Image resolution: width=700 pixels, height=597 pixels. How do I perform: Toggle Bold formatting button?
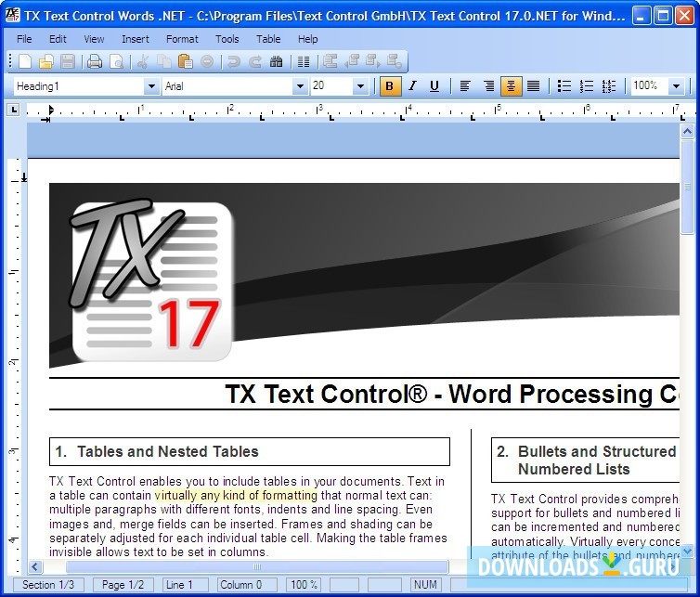pyautogui.click(x=390, y=85)
